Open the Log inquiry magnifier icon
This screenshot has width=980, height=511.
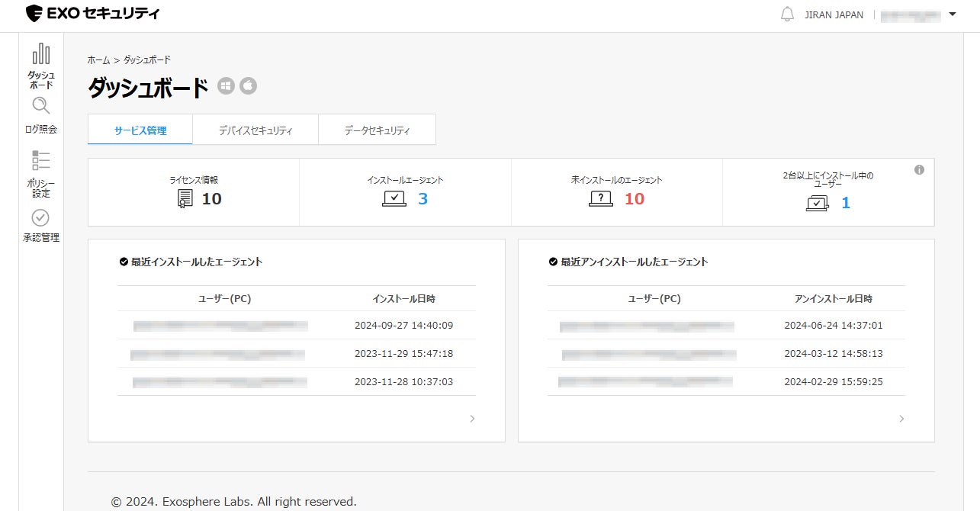[x=40, y=107]
